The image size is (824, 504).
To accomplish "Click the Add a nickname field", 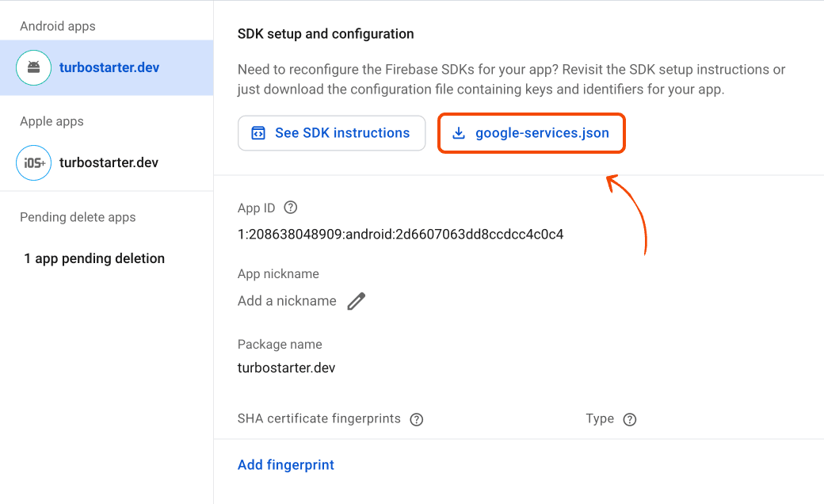I will pyautogui.click(x=286, y=300).
